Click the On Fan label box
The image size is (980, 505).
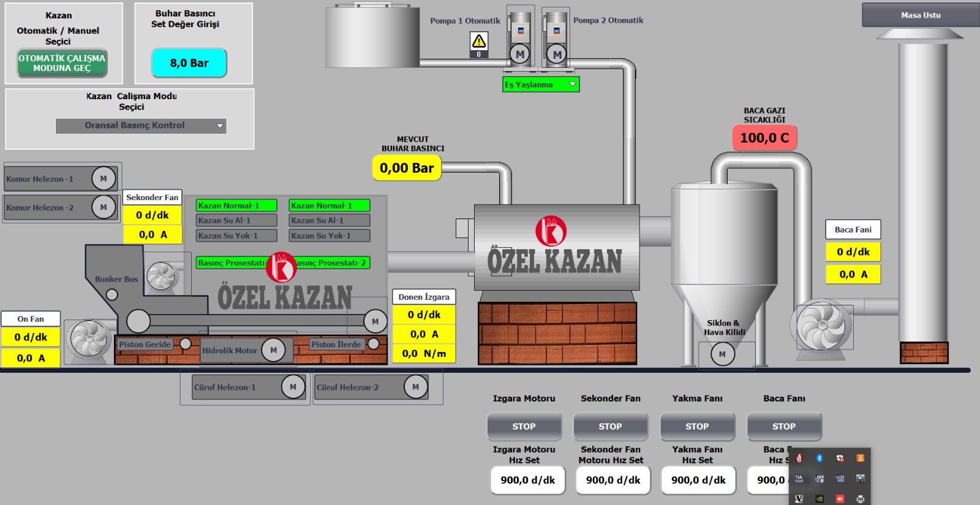[31, 319]
